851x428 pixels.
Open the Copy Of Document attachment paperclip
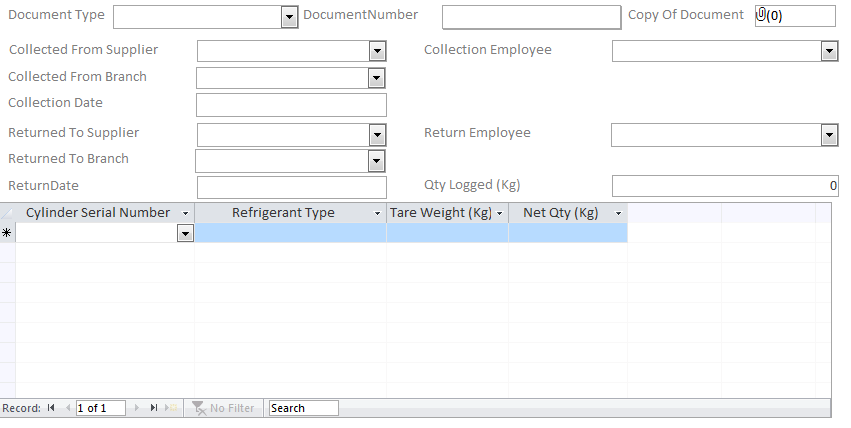[762, 15]
